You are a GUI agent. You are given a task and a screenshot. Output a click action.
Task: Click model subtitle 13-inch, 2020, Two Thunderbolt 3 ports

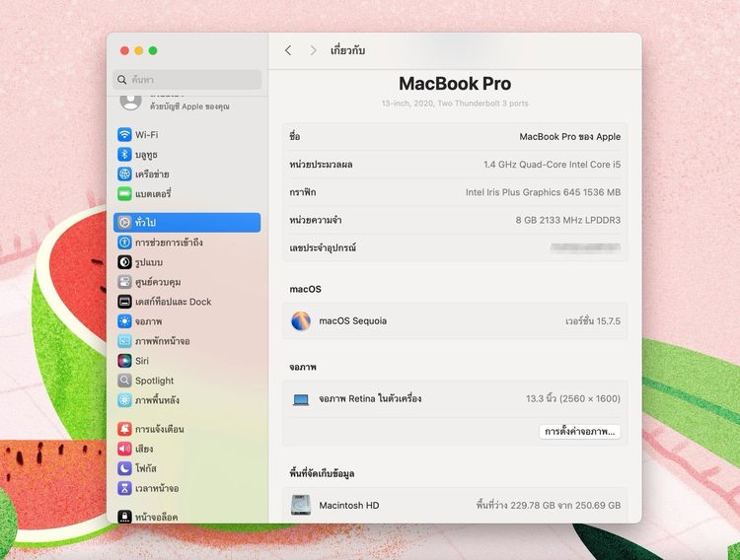coord(455,104)
